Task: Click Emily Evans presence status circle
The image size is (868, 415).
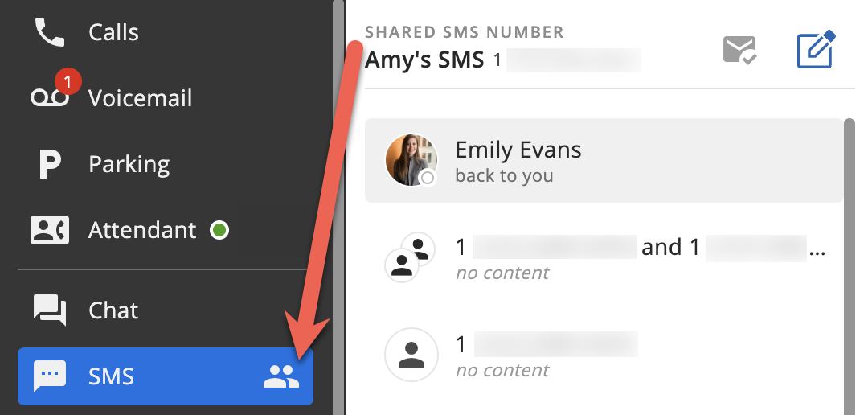Action: click(x=428, y=179)
